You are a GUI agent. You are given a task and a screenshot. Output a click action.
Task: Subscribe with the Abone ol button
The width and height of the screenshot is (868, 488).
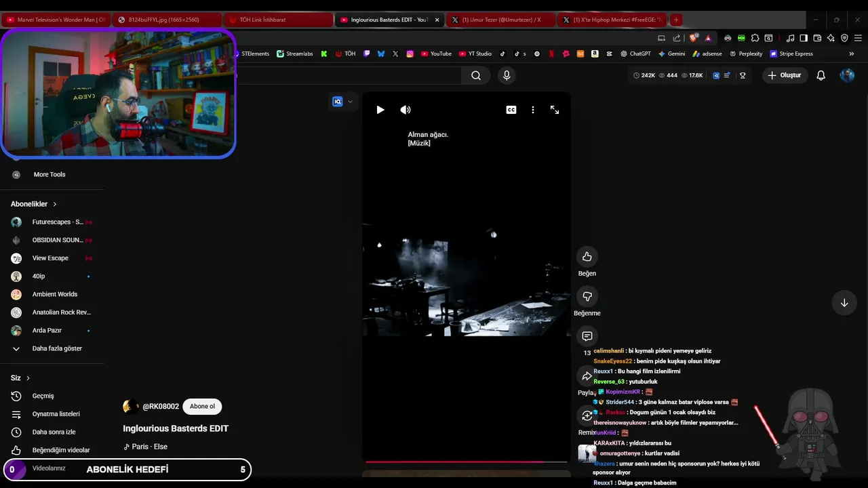pyautogui.click(x=202, y=407)
